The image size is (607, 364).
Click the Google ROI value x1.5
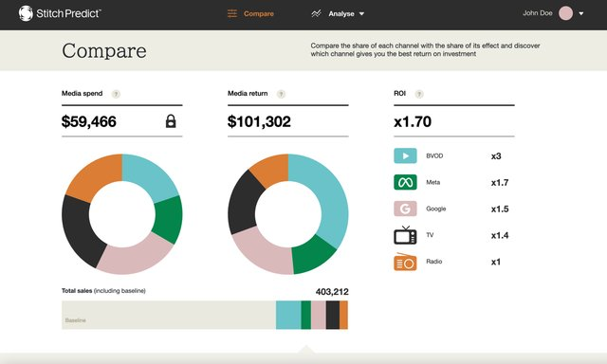pyautogui.click(x=500, y=209)
